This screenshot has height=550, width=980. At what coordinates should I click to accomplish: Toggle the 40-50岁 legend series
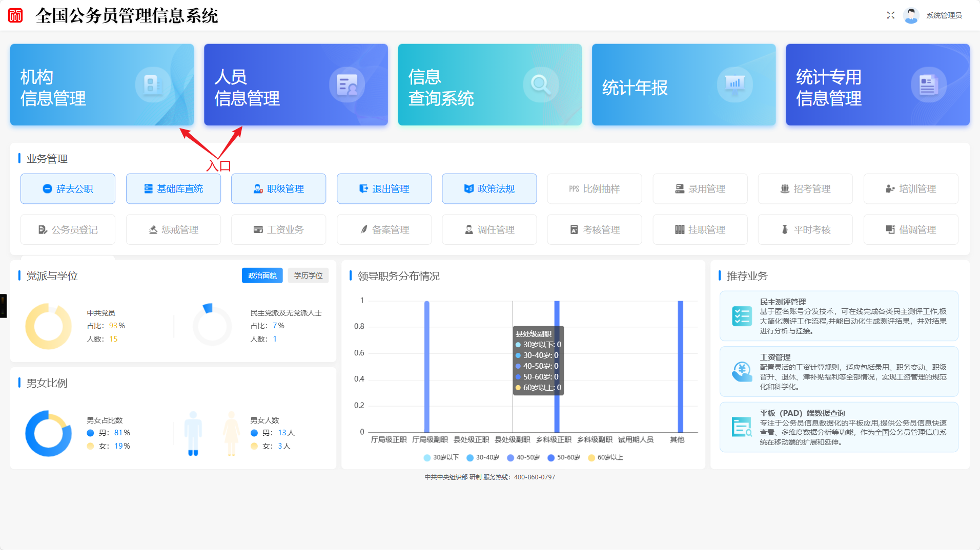pyautogui.click(x=523, y=457)
